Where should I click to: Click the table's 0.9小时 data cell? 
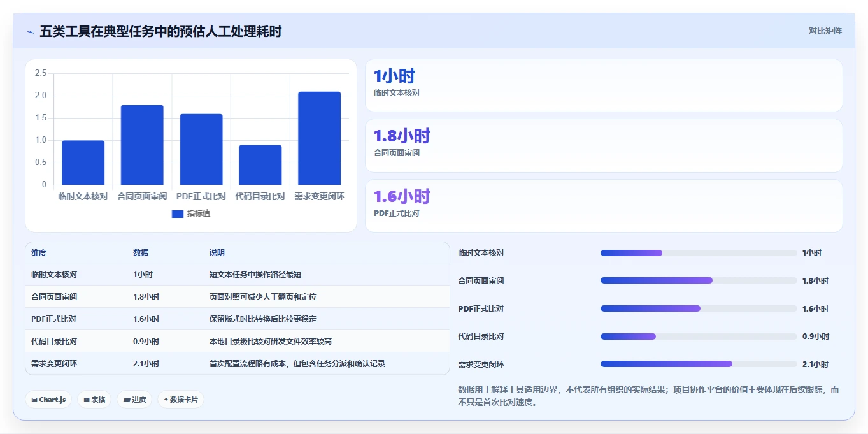point(165,342)
